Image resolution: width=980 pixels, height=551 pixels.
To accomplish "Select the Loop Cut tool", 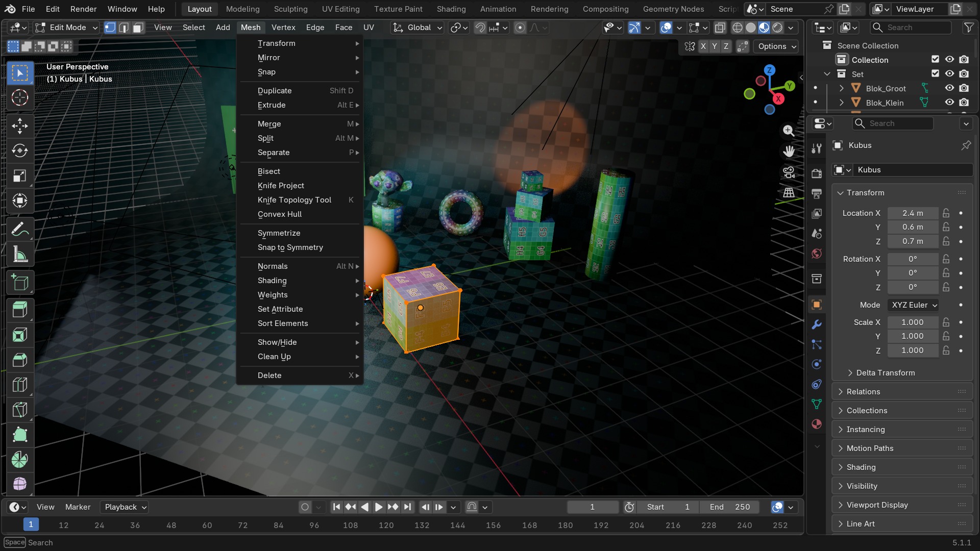I will (x=20, y=385).
